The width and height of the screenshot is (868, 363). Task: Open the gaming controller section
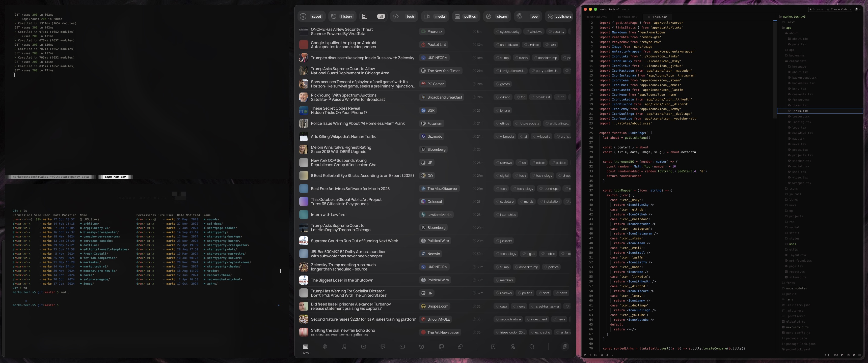coord(402,347)
